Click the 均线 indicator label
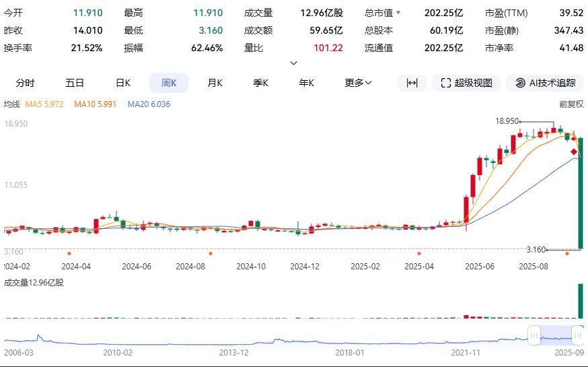 tap(12, 104)
